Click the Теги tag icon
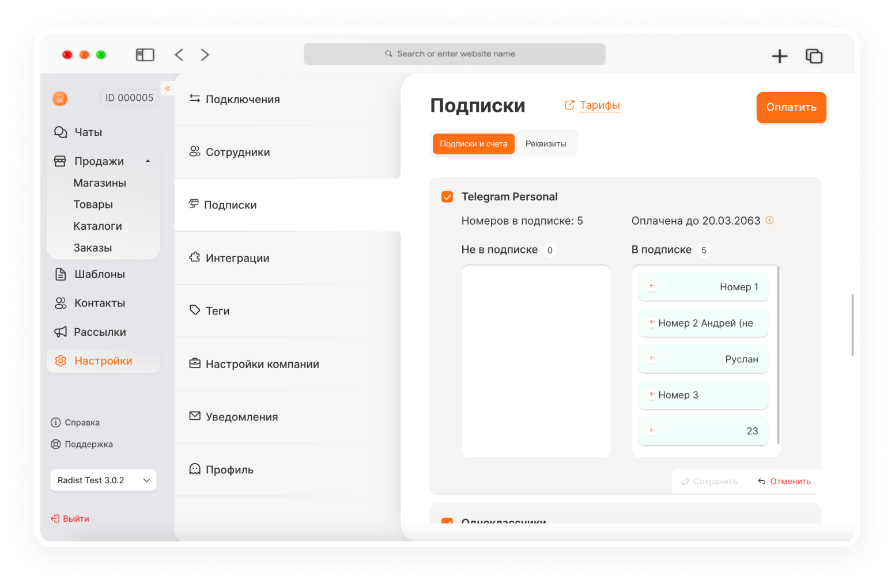Image resolution: width=895 pixels, height=588 pixels. point(195,310)
